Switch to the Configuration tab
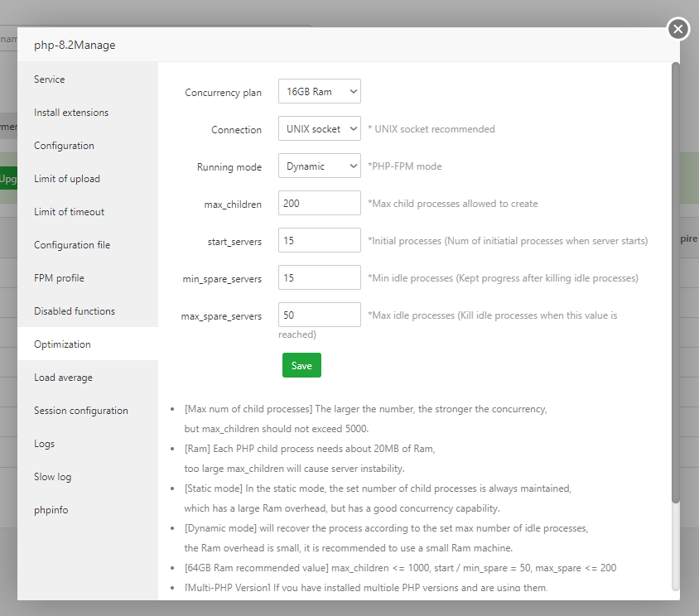 (64, 146)
